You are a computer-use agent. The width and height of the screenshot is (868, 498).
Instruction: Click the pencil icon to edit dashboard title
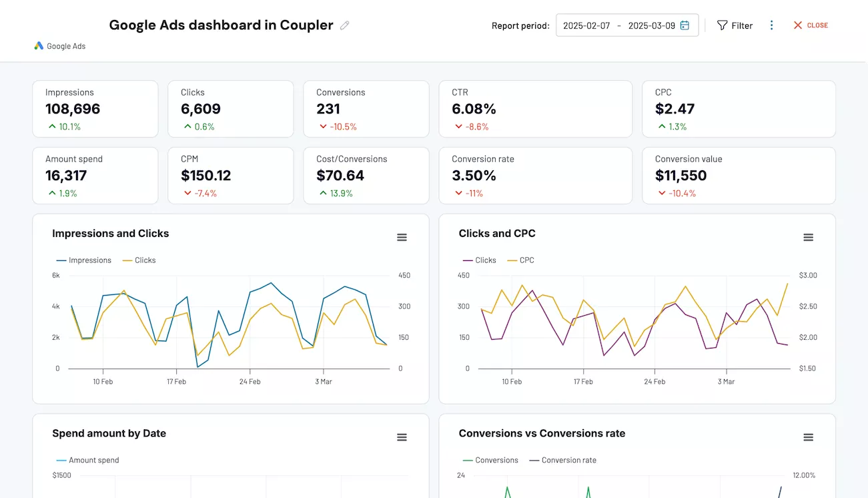pos(344,25)
